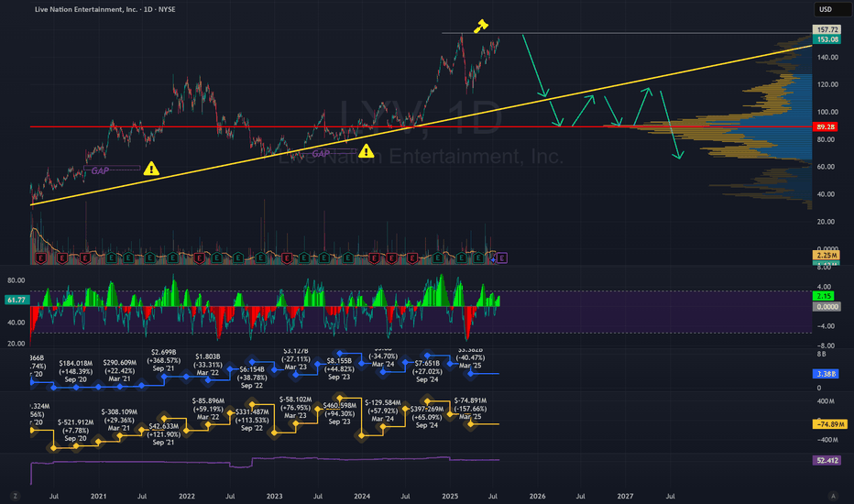Screen dimensions: 854x504
Task: Click the 157.72 price label on the axis
Action: click(x=827, y=29)
